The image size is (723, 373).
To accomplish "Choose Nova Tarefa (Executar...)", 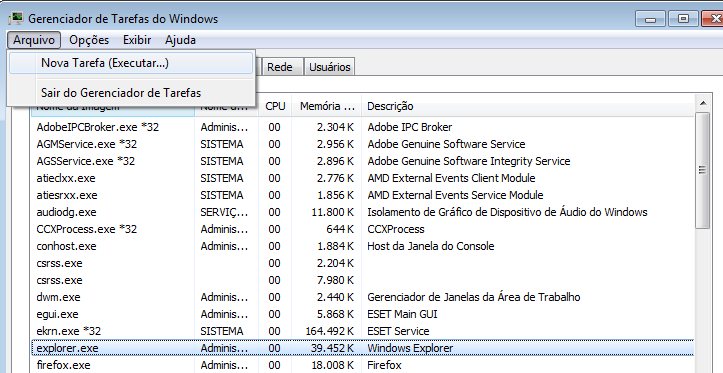I will (x=131, y=63).
